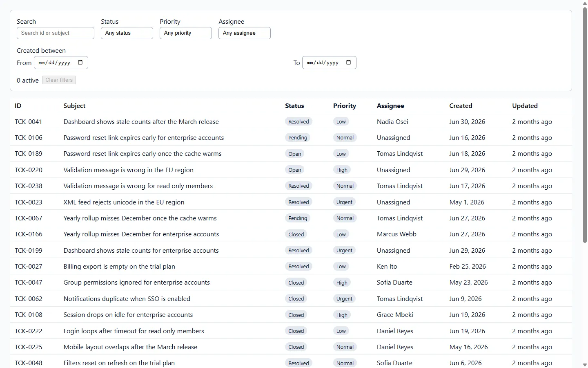Click Unassigned on TCK-0199 row
This screenshot has width=588, height=368.
click(x=393, y=250)
